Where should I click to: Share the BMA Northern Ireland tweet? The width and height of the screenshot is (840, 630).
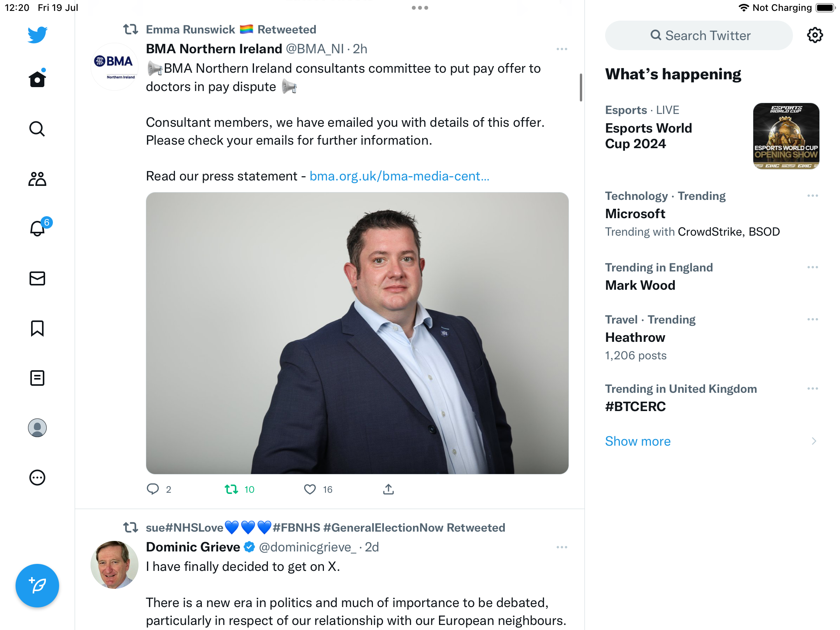pyautogui.click(x=388, y=489)
